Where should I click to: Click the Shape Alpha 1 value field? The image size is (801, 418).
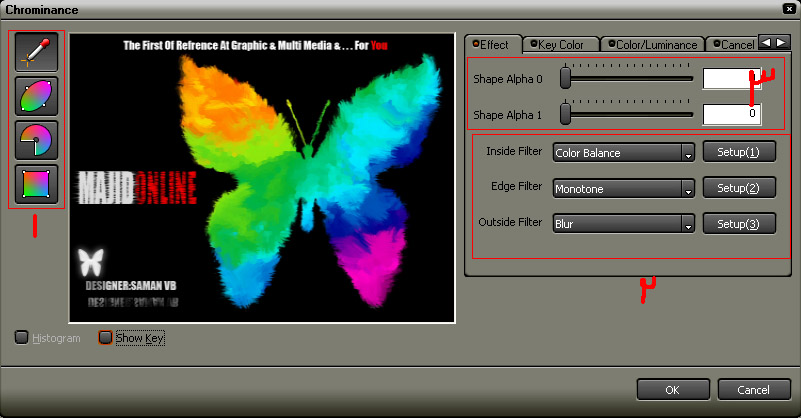[732, 114]
